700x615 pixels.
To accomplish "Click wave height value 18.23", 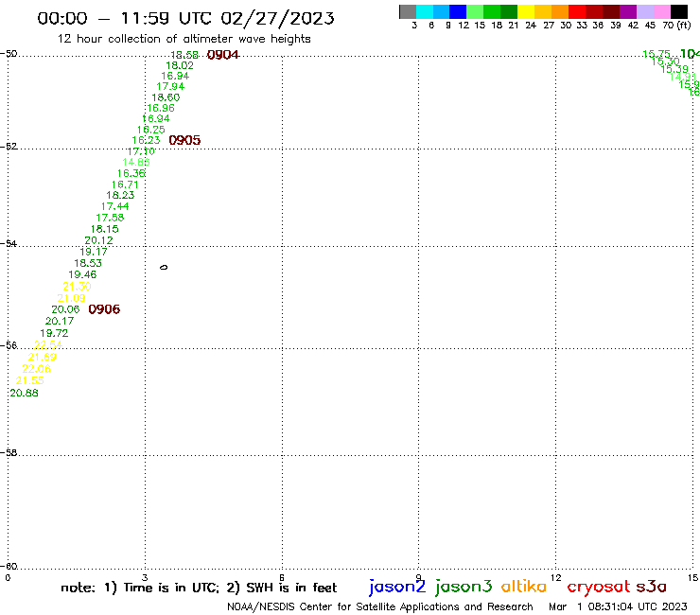I will click(120, 195).
